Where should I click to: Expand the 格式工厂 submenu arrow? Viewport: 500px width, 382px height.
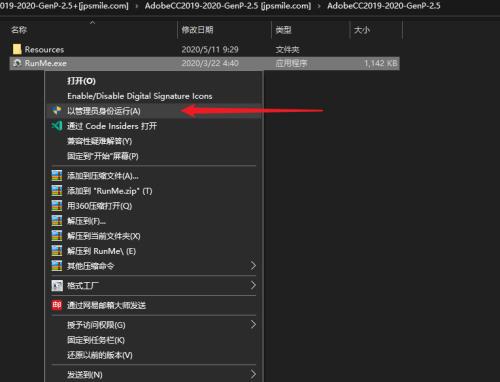(x=253, y=285)
